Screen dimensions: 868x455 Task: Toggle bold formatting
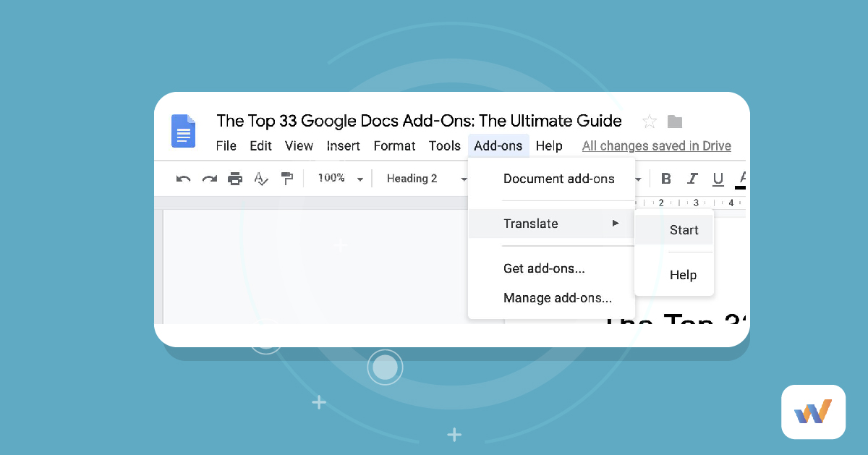click(666, 178)
